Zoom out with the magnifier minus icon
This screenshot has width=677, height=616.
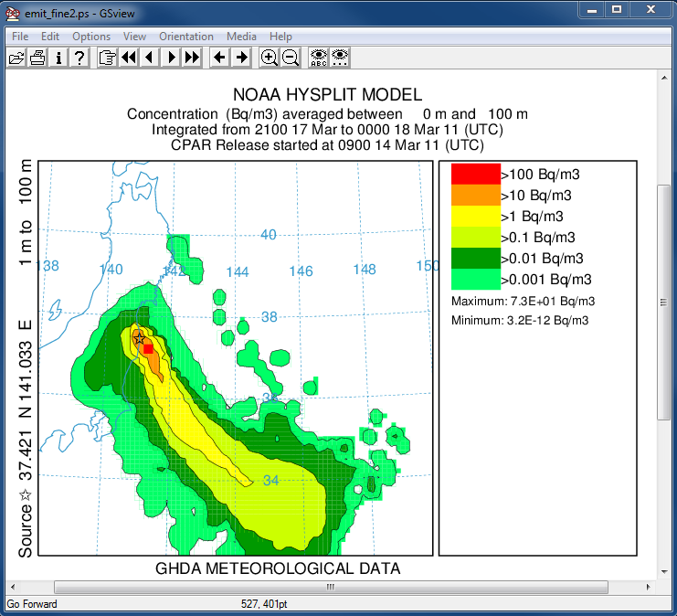click(291, 58)
